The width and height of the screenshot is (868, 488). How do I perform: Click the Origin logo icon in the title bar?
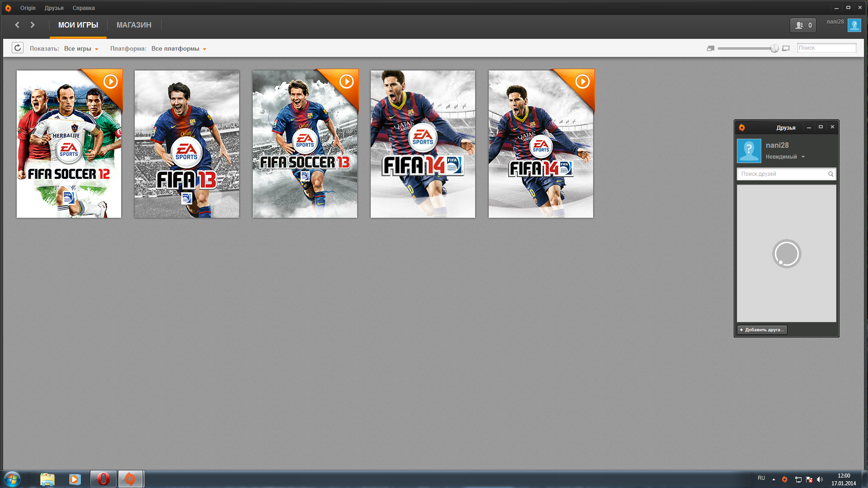click(8, 8)
